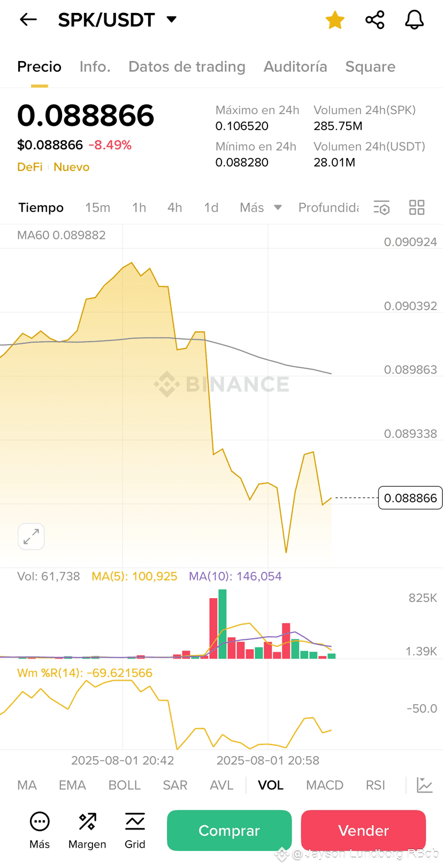Tap the 24h low value 0.088280

242,162
